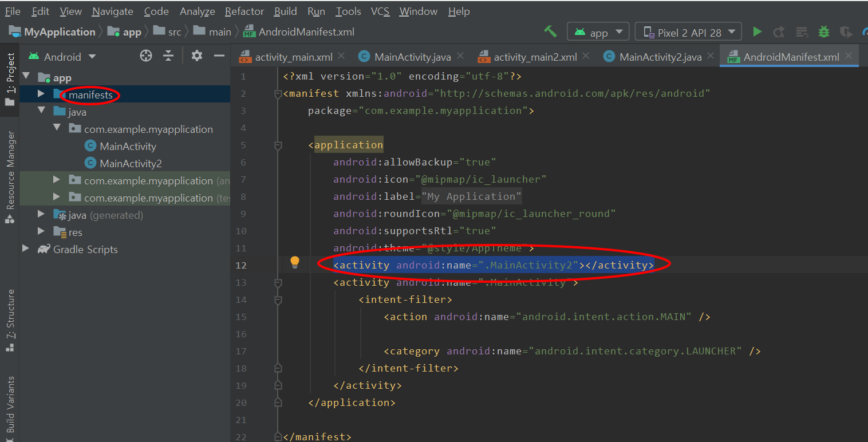Collapse the java folder arrow
Screen dimensions: 868x442
click(41, 111)
